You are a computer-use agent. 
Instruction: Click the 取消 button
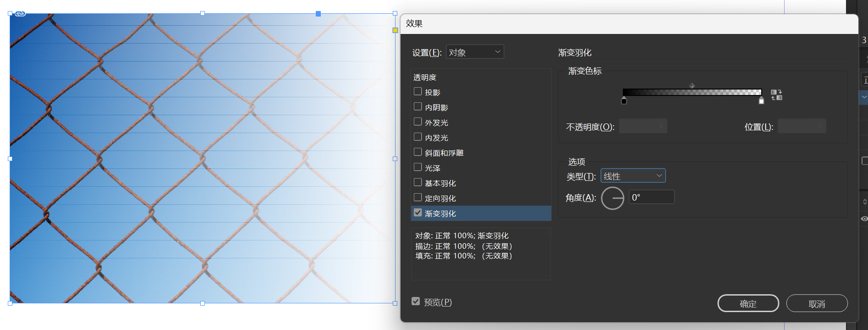817,303
